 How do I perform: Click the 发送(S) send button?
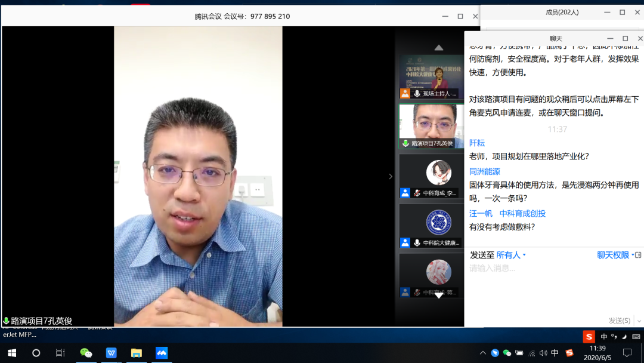tap(620, 321)
